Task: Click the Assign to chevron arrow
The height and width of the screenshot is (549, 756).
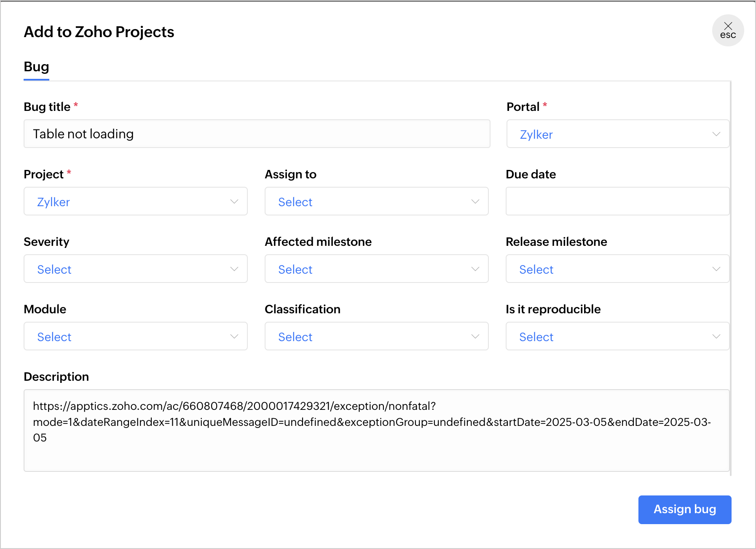Action: pyautogui.click(x=475, y=202)
